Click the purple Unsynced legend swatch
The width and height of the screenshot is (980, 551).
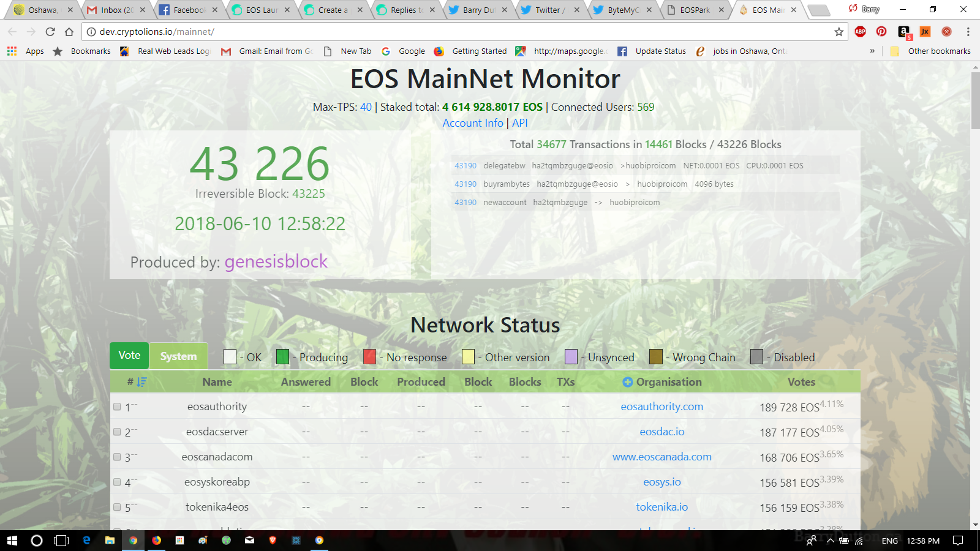pos(571,357)
